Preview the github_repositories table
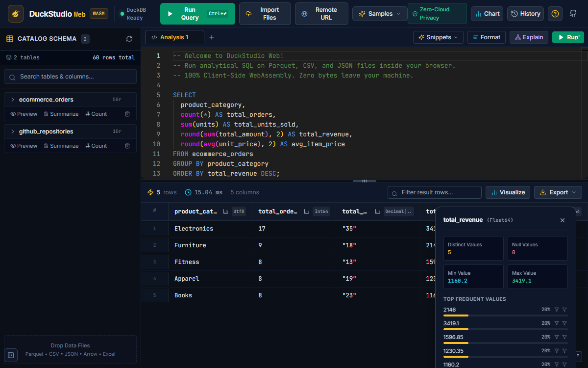This screenshot has width=588, height=368. pyautogui.click(x=24, y=146)
